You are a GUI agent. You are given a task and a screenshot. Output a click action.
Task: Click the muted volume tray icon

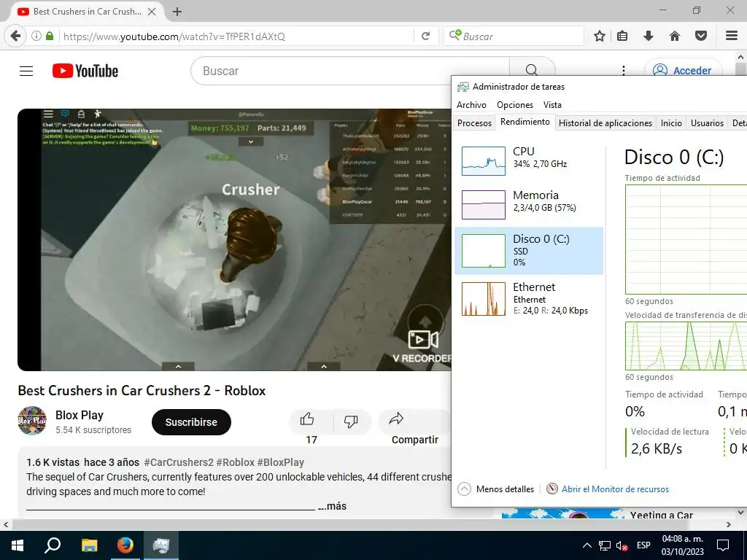pos(622,545)
